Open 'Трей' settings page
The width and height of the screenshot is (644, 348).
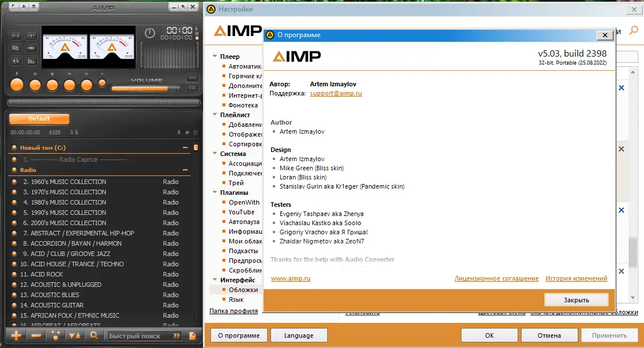click(236, 183)
